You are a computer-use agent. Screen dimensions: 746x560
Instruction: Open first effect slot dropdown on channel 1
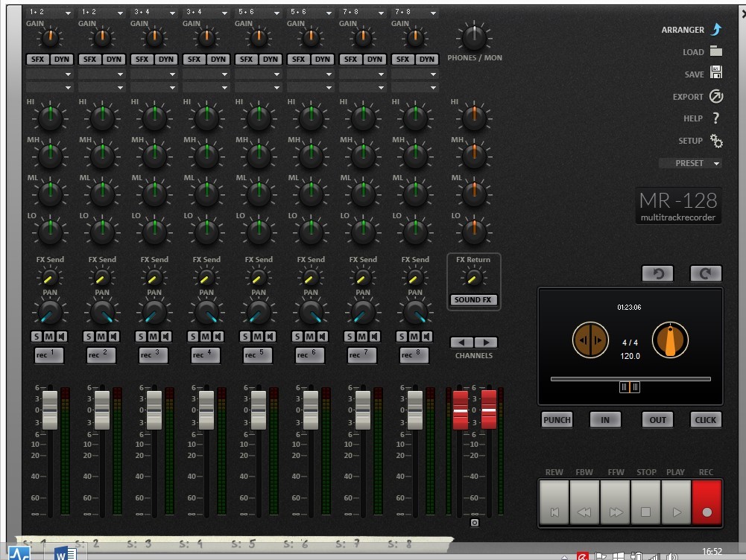pos(49,74)
